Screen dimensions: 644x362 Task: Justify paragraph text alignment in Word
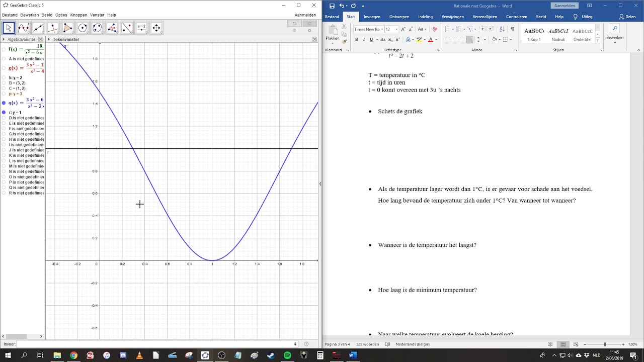click(x=469, y=40)
